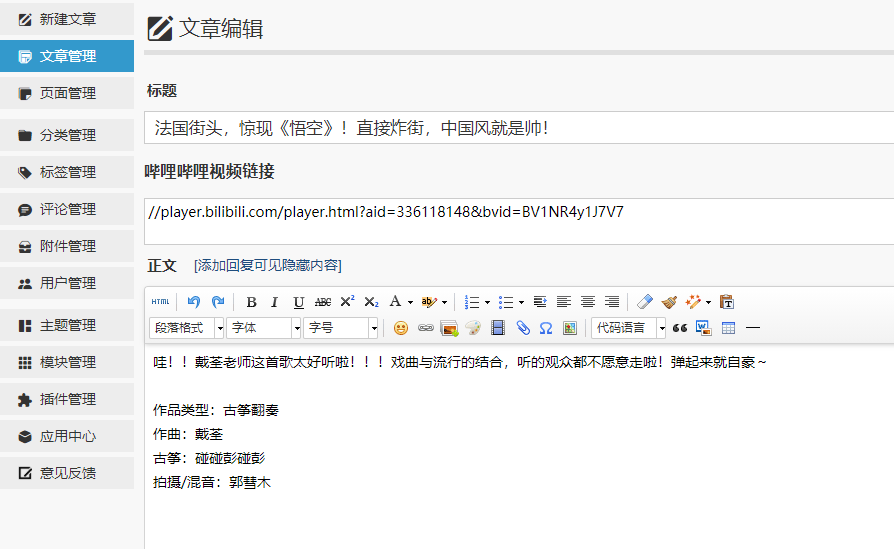Insert ordered numbered list
Image resolution: width=894 pixels, height=549 pixels.
[472, 302]
